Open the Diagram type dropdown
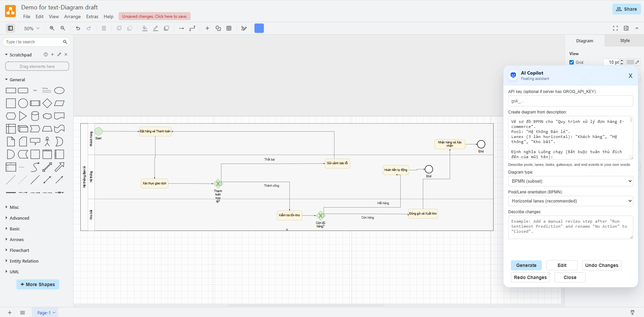Screen dimensions: 644x317 click(x=570, y=181)
